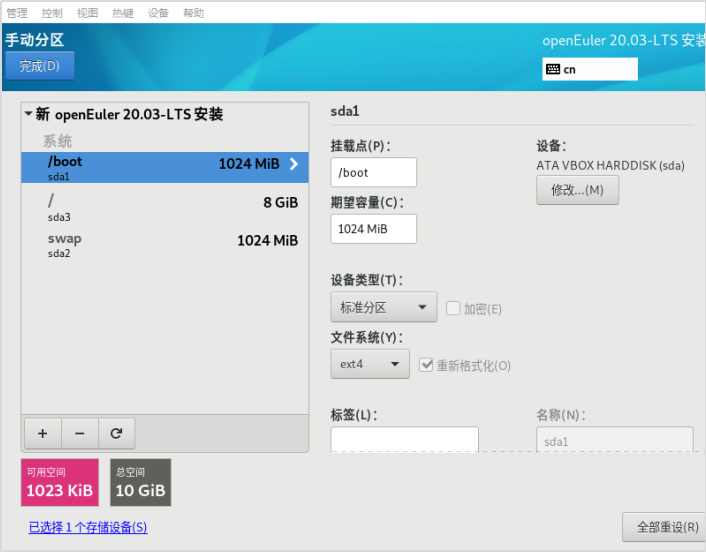
Task: Click the 可用空间 1023 KiB box
Action: point(60,482)
